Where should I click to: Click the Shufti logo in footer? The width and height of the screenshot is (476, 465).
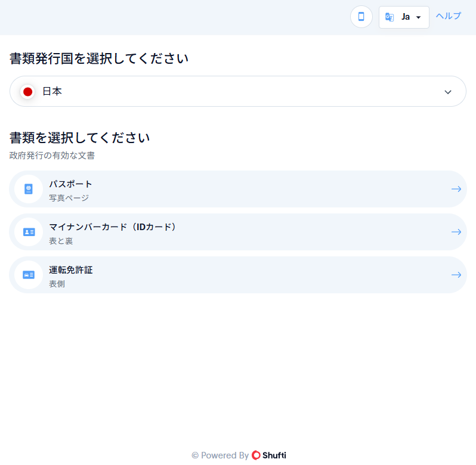point(269,455)
